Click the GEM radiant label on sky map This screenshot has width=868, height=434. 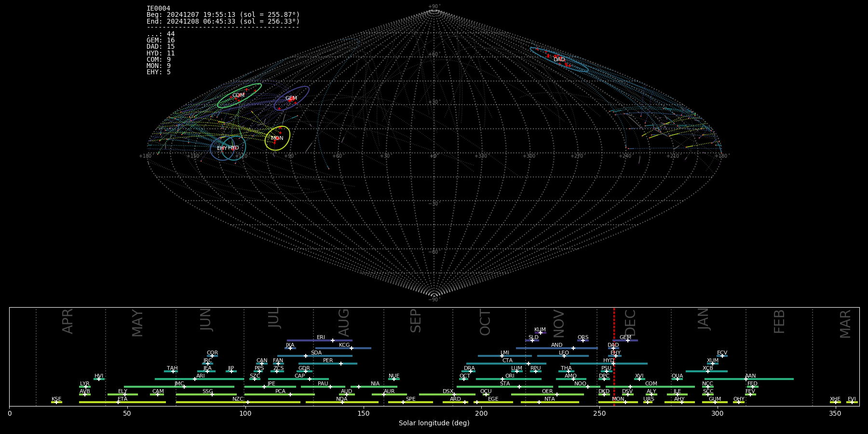pyautogui.click(x=291, y=98)
